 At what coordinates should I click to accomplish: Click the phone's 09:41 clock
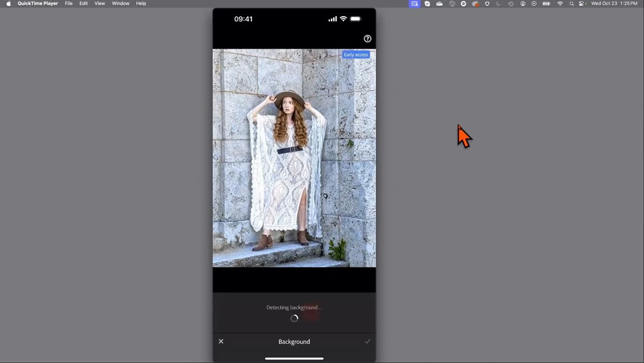[243, 19]
